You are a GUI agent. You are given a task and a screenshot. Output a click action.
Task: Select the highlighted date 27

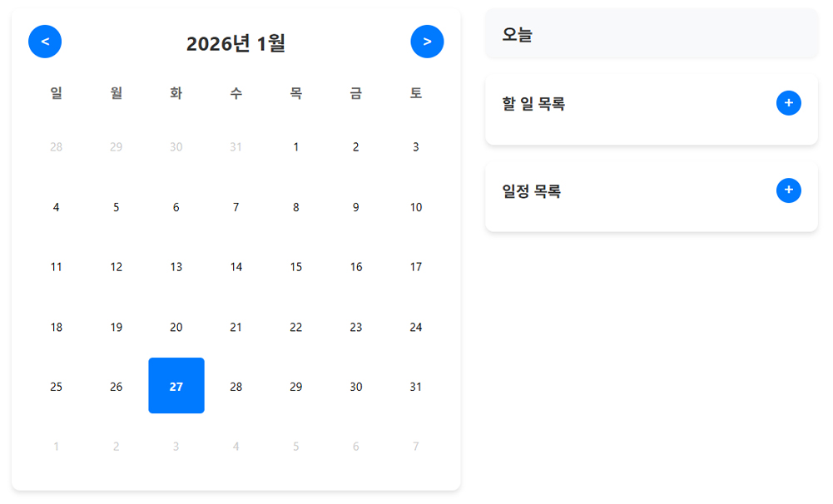pyautogui.click(x=176, y=386)
